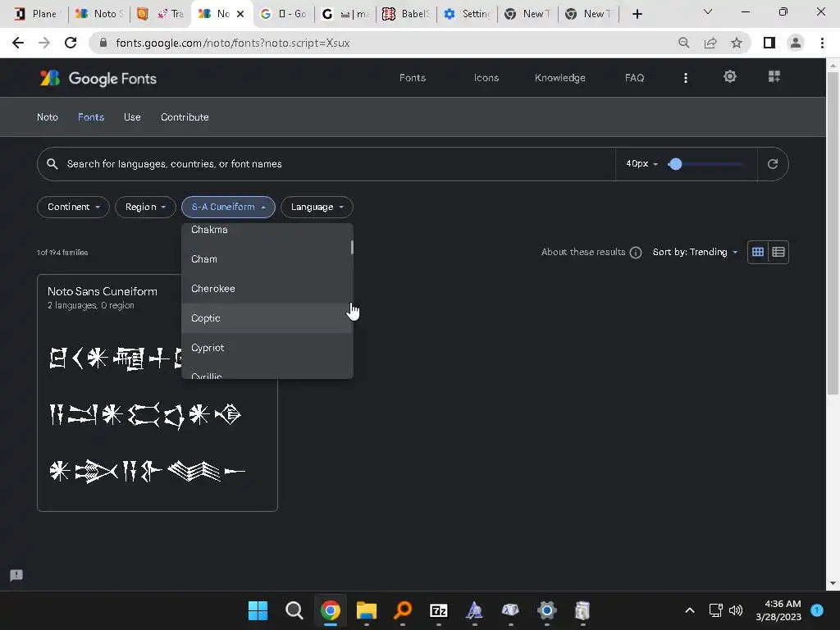This screenshot has width=840, height=630.
Task: Open the Sort by: Trending dropdown
Action: coord(695,253)
